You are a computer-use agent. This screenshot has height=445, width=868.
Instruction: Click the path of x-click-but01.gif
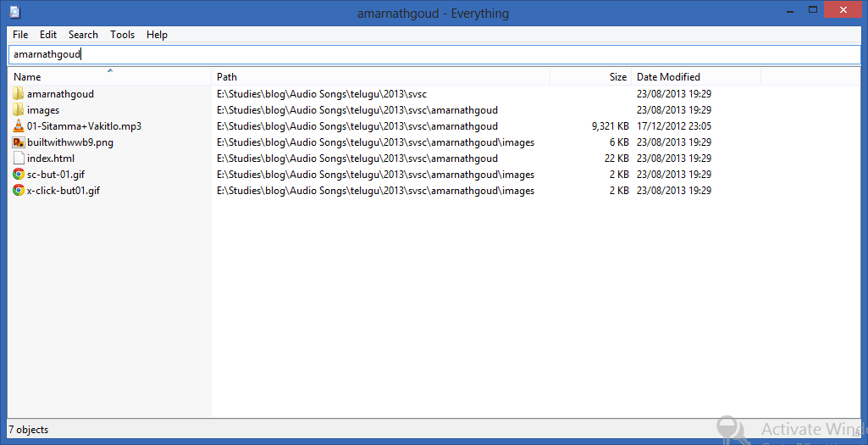(x=375, y=190)
